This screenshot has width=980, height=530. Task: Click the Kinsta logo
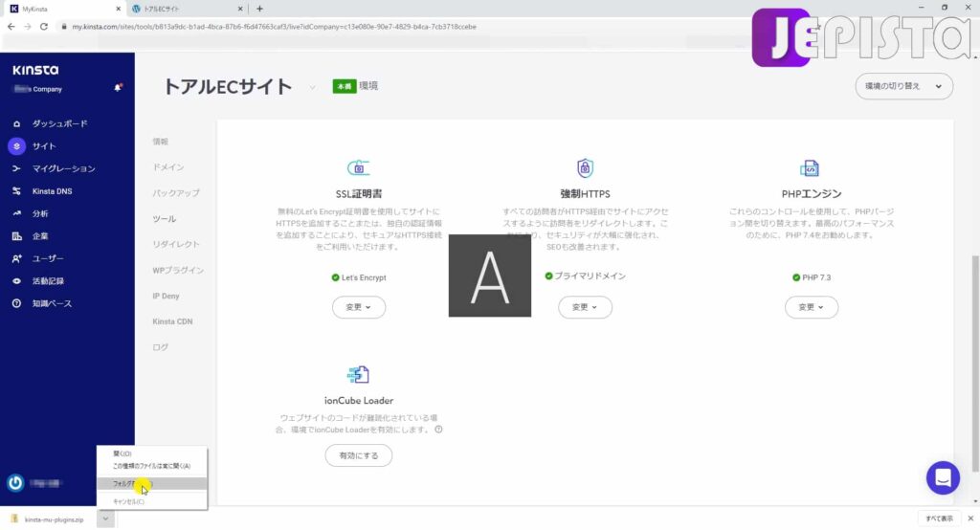click(x=35, y=70)
